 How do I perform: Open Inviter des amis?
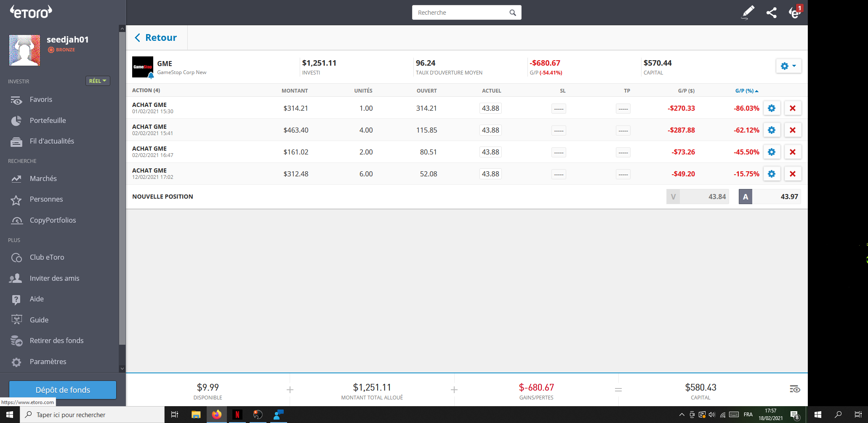pyautogui.click(x=54, y=278)
